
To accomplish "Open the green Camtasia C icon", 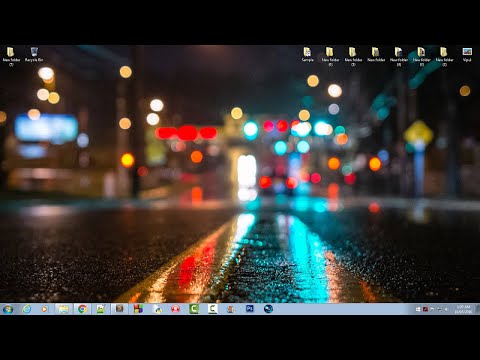I will (194, 309).
